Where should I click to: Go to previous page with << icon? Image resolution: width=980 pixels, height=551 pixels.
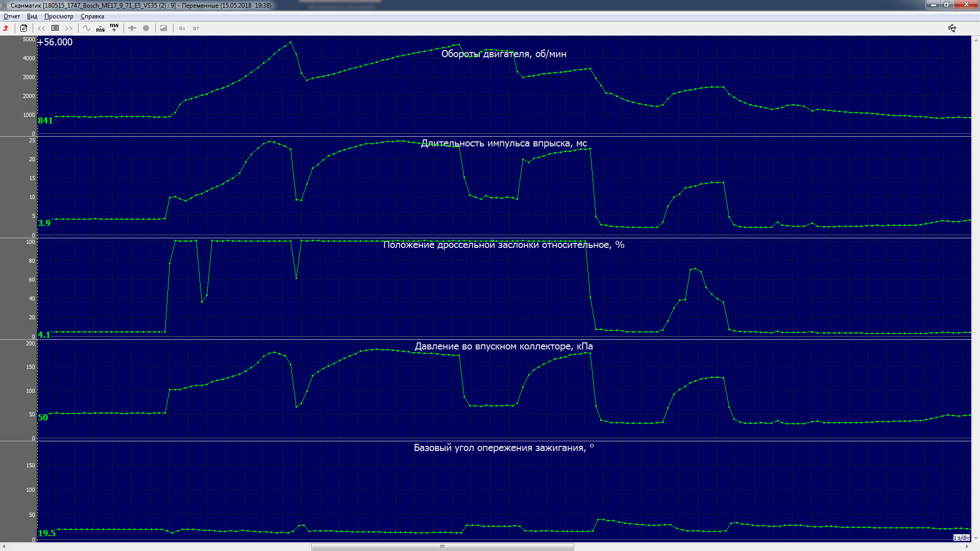point(41,28)
